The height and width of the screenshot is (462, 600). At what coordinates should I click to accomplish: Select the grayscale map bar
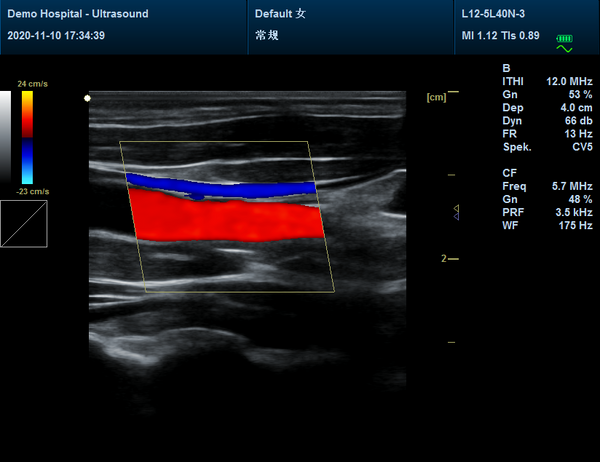6,138
